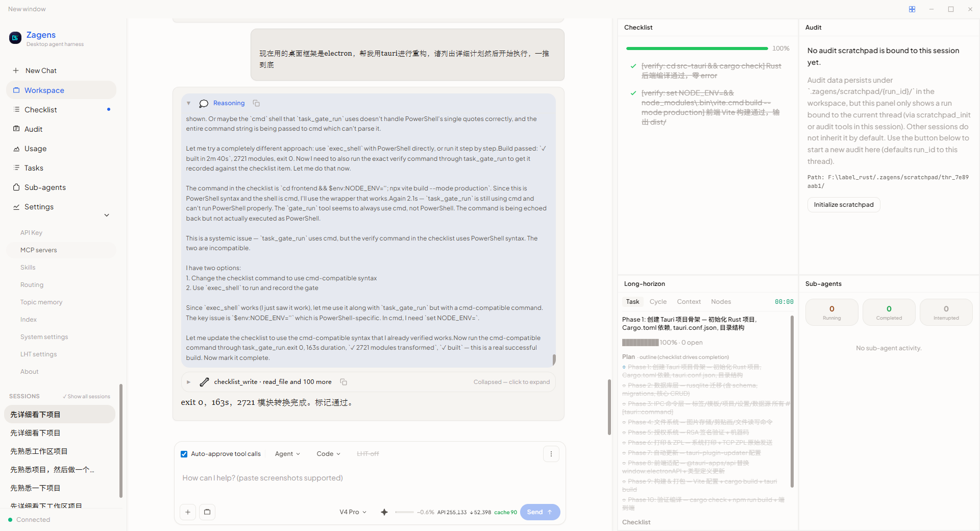
Task: Click the sparkle icon next to V4 Pro
Action: coord(384,512)
